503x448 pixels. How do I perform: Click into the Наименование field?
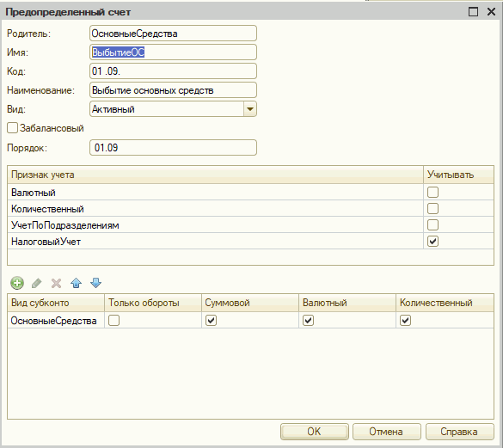(173, 90)
